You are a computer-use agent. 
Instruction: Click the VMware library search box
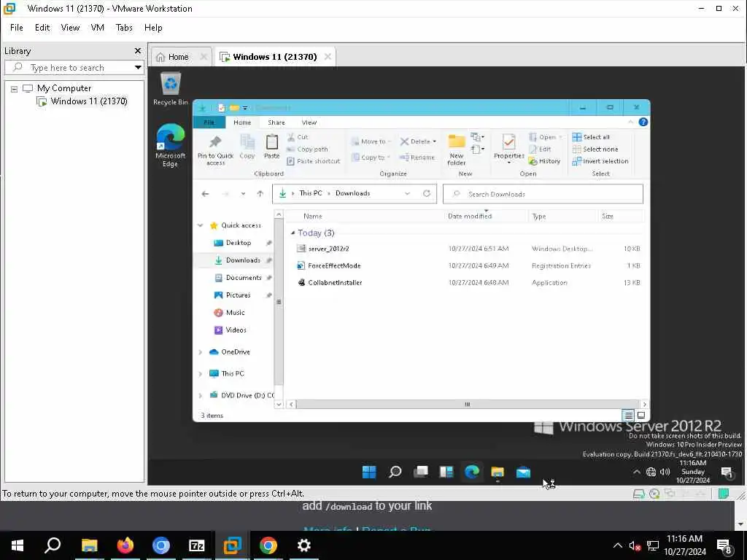[x=74, y=68]
